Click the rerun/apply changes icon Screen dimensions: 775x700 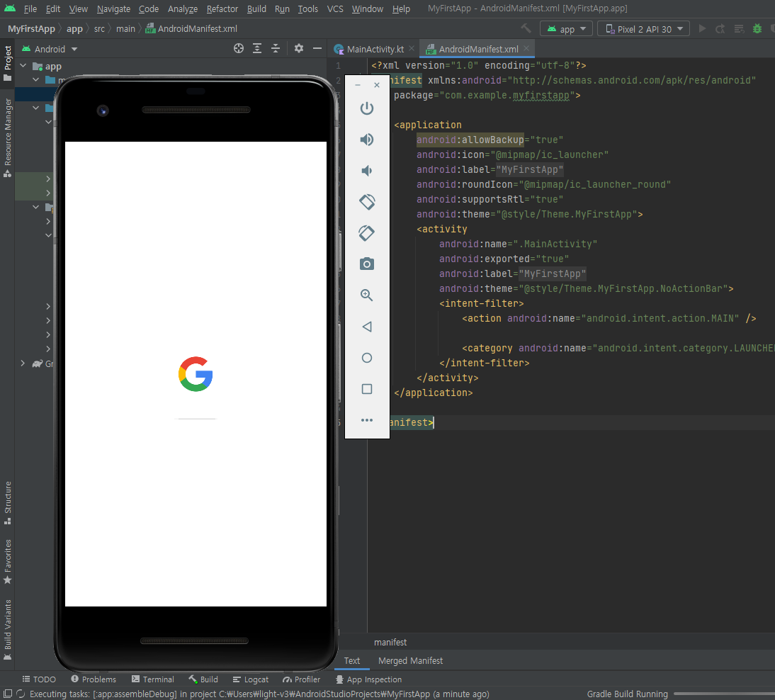tap(720, 28)
